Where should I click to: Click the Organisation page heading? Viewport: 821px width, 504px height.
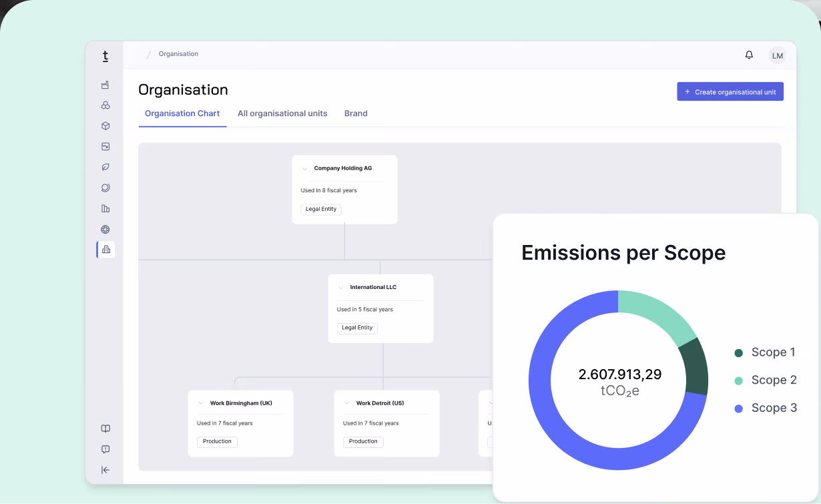point(183,90)
